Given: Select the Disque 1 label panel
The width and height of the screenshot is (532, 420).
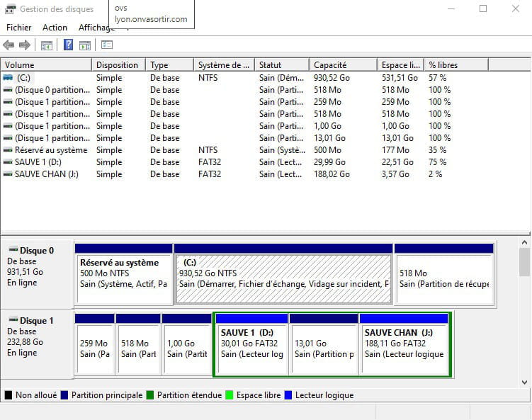Looking at the screenshot, I should (37, 343).
